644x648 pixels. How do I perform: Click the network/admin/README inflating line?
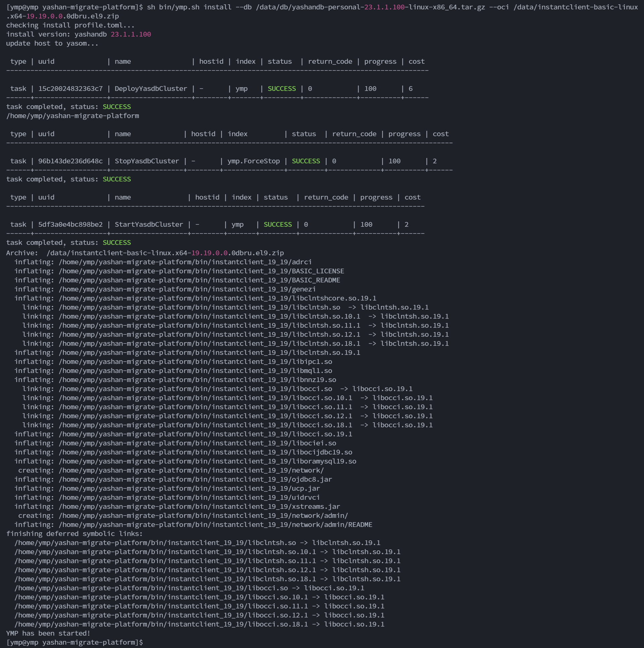click(x=193, y=525)
